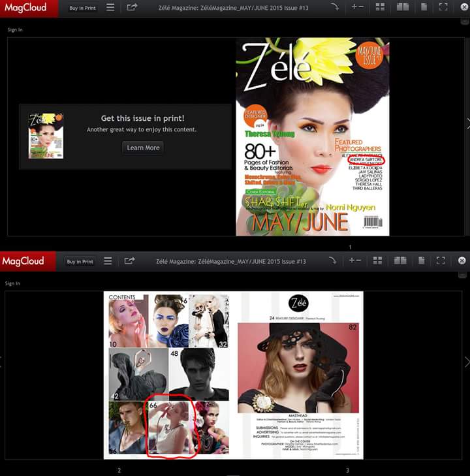The height and width of the screenshot is (476, 470).
Task: Click the share icon in the top viewer toolbar
Action: point(132,7)
